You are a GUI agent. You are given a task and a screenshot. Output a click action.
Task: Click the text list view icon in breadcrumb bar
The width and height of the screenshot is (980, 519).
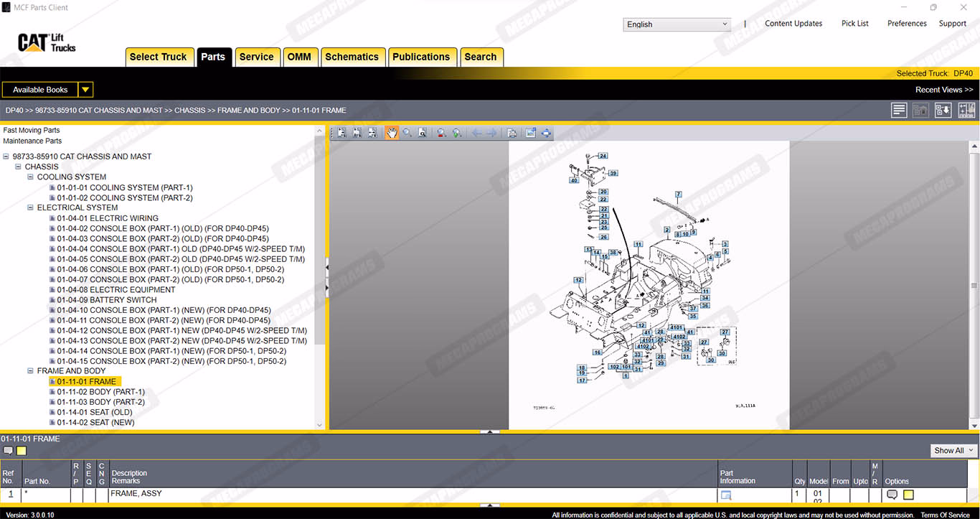click(899, 111)
